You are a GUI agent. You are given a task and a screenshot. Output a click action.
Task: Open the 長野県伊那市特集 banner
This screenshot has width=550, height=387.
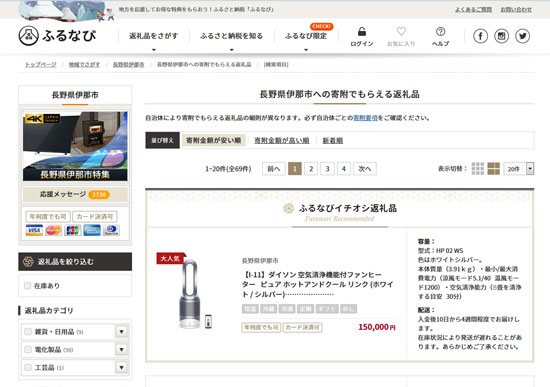click(x=75, y=146)
